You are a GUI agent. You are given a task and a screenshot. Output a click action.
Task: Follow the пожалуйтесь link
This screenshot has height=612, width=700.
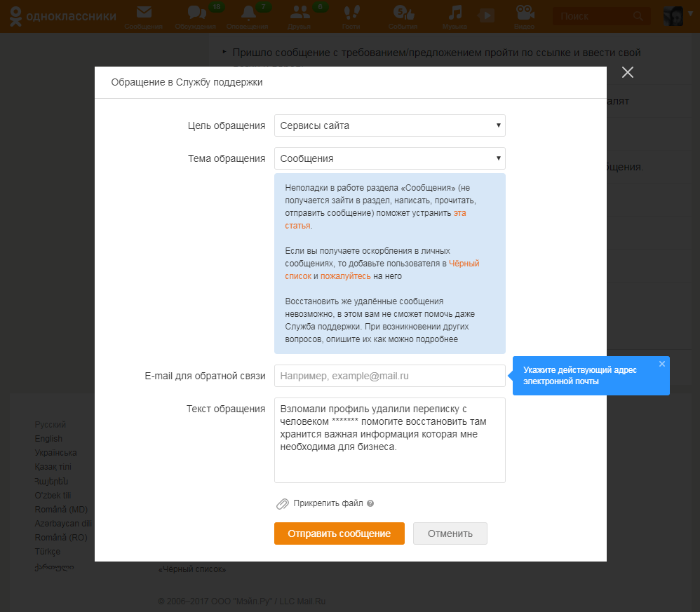point(346,276)
